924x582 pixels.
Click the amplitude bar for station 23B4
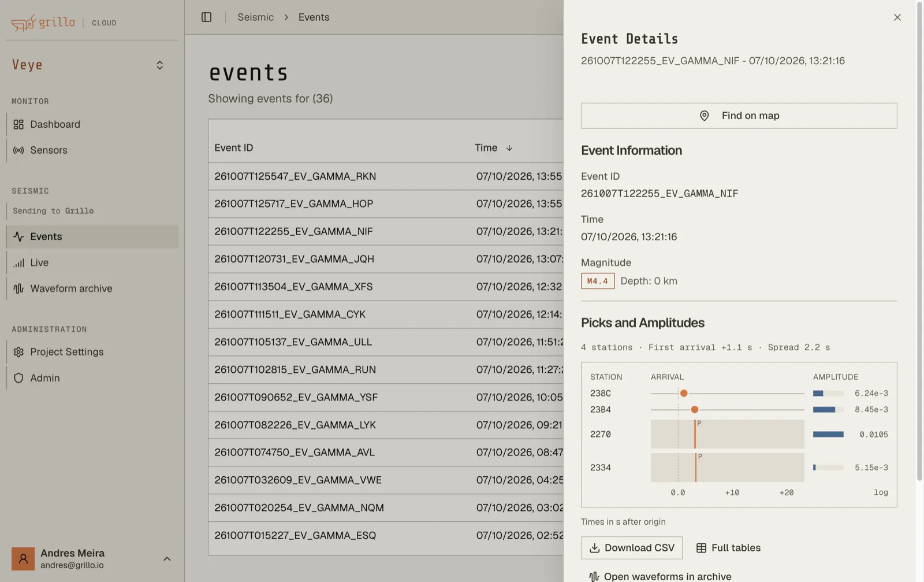(x=828, y=409)
